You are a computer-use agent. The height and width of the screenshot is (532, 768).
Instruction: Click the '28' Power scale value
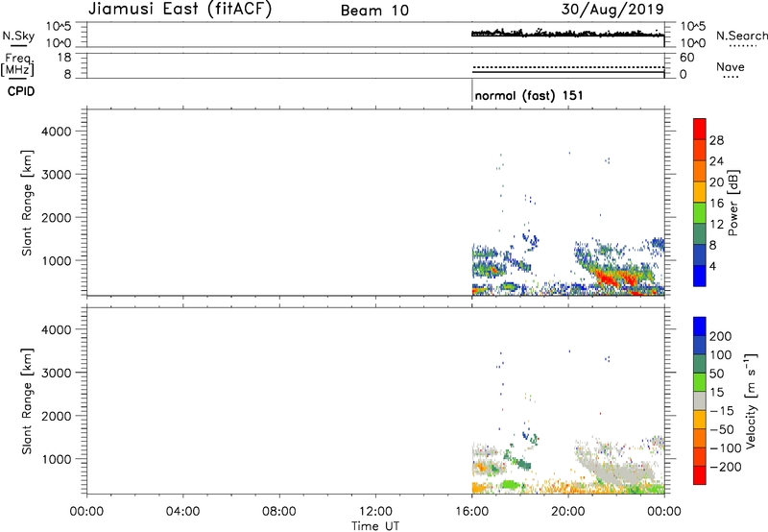tap(716, 140)
